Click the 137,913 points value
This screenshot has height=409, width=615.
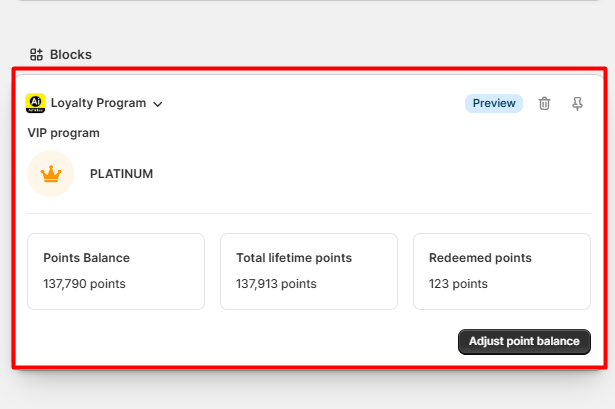[277, 284]
